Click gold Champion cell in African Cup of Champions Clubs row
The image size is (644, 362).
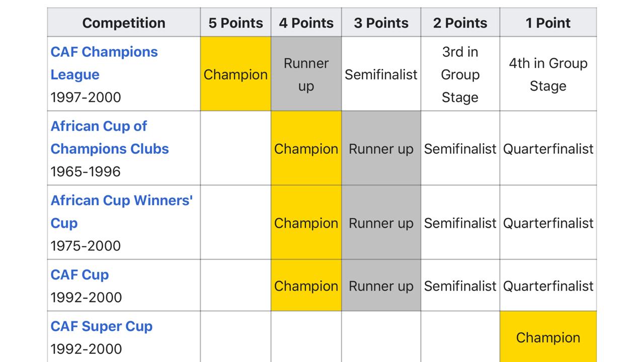(306, 148)
